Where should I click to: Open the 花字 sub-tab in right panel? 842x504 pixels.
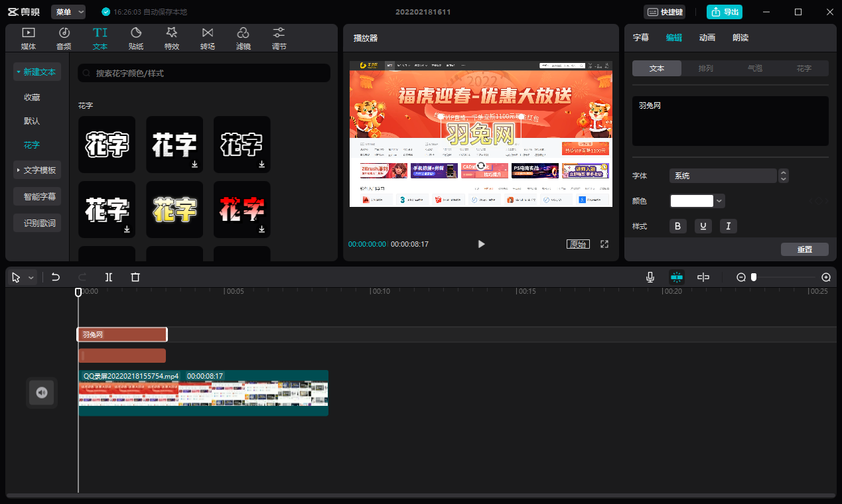(x=804, y=68)
